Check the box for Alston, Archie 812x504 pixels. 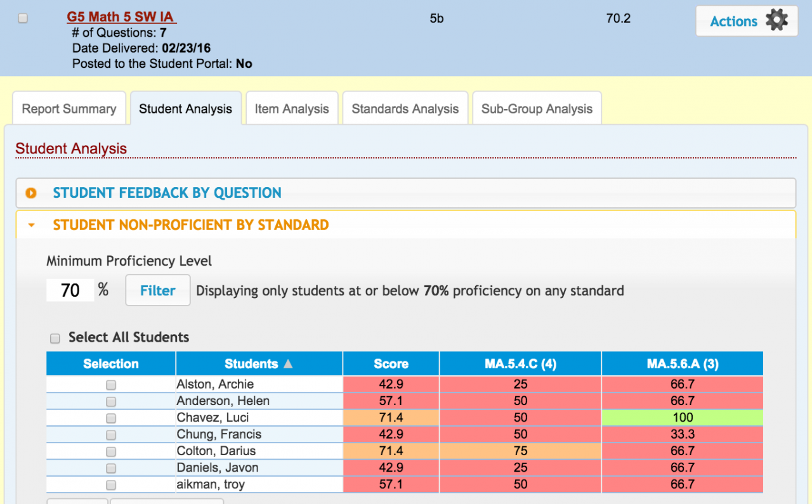click(x=111, y=385)
